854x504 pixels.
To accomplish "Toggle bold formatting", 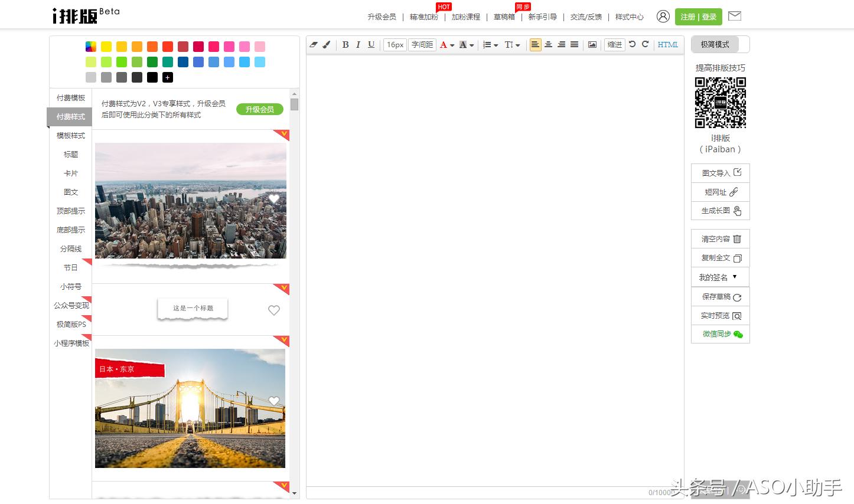I will tap(345, 45).
